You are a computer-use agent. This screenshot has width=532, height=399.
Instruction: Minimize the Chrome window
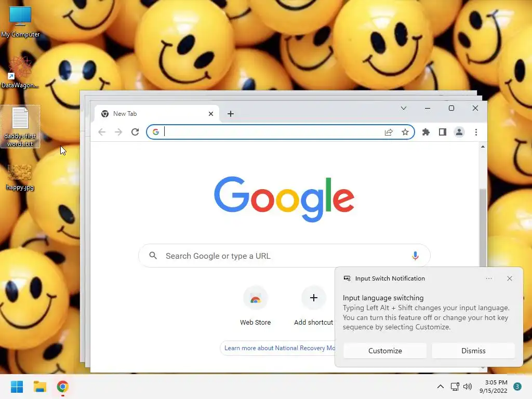click(428, 108)
